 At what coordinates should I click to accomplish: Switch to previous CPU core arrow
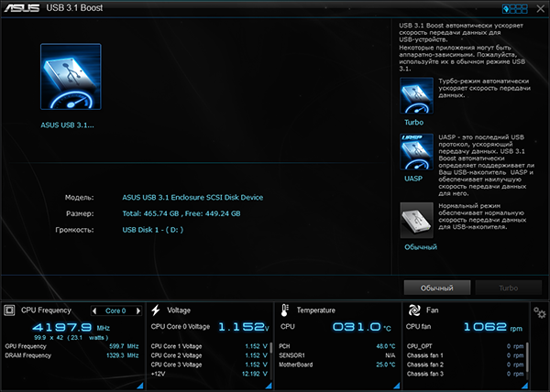click(94, 310)
